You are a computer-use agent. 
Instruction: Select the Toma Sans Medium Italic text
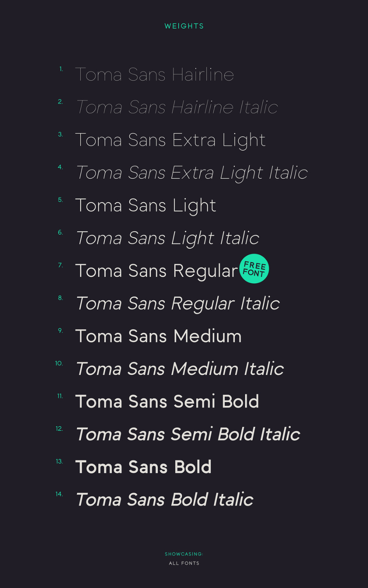(x=180, y=369)
